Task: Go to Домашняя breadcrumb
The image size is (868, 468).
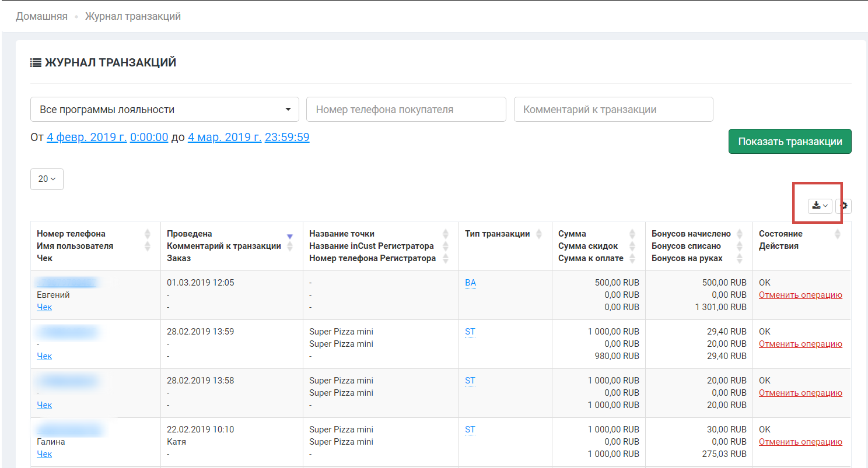Action: pyautogui.click(x=41, y=16)
